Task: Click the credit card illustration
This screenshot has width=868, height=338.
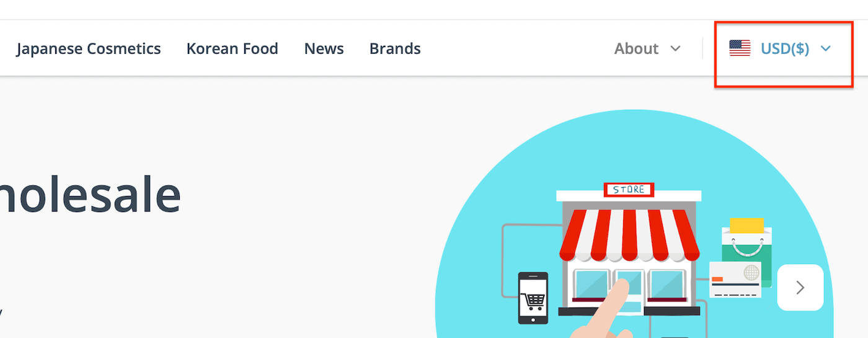Action: (735, 280)
